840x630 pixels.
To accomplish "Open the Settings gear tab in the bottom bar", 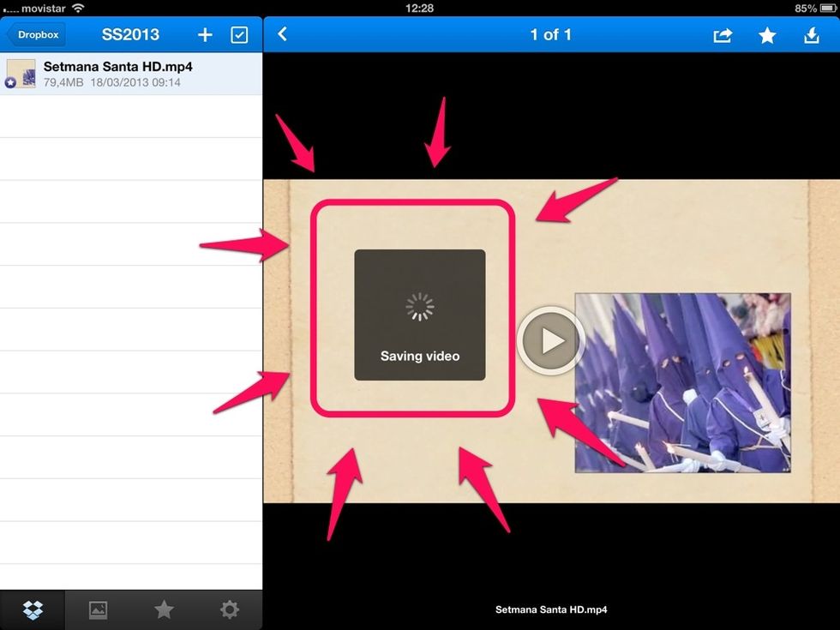I will pos(229,610).
